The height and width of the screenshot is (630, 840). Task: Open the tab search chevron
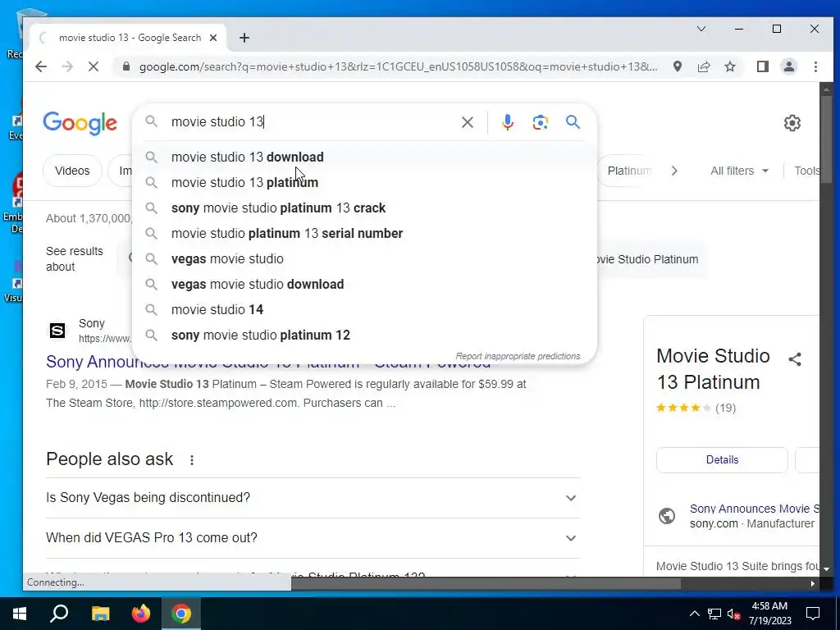(x=701, y=29)
